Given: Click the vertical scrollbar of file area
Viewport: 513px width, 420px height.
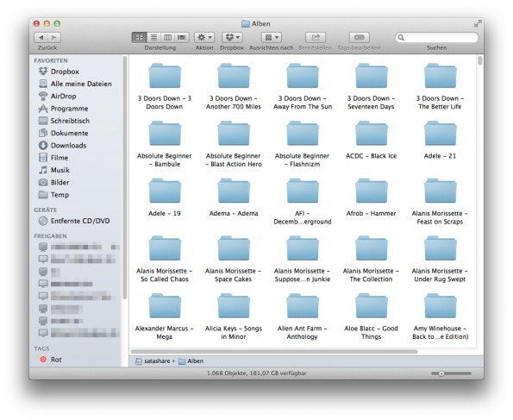Looking at the screenshot, I should (x=480, y=61).
